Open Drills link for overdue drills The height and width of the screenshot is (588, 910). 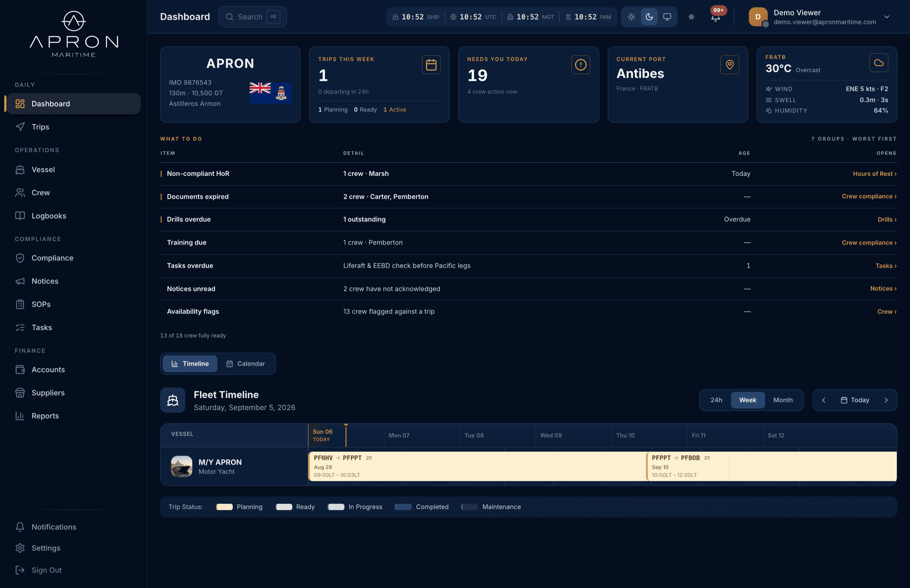(x=887, y=219)
